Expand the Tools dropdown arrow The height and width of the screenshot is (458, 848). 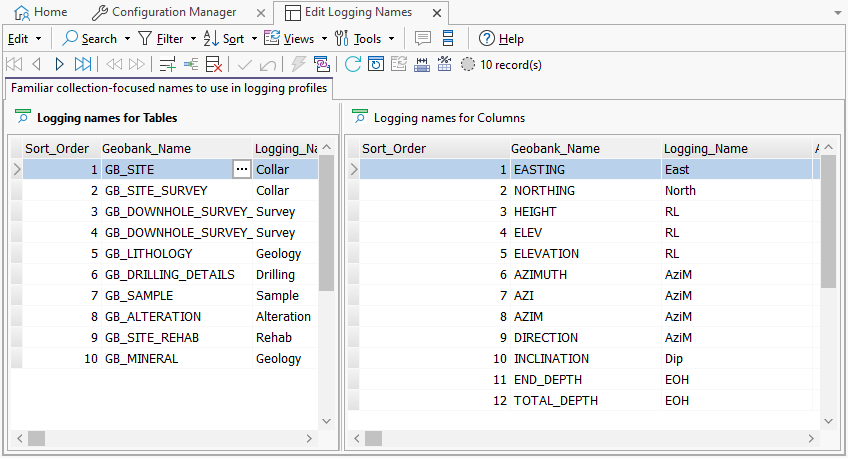391,39
